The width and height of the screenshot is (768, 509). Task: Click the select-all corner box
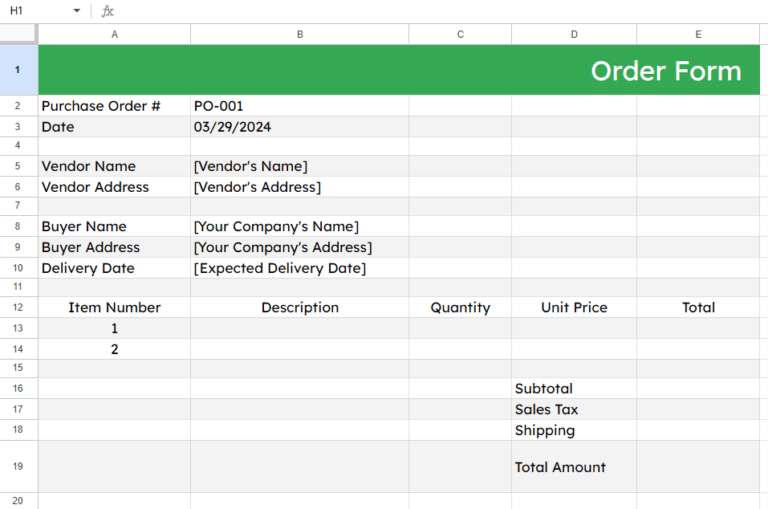click(x=18, y=34)
